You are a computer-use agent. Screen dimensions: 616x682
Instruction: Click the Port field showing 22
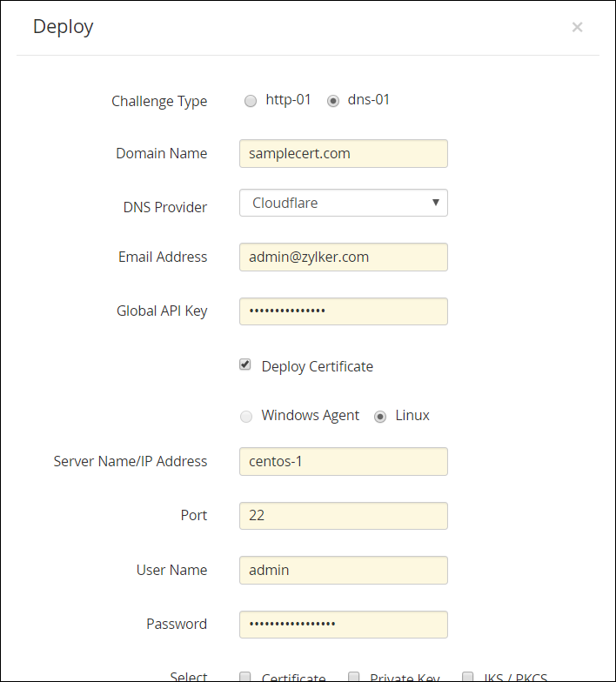tap(343, 515)
